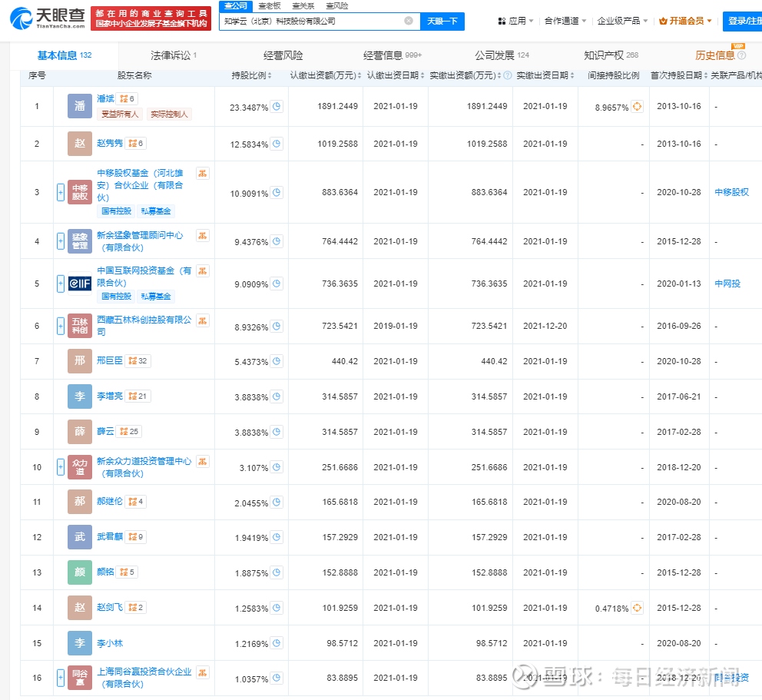
Task: Open pie chart for the 9.4376% share
Action: [277, 241]
